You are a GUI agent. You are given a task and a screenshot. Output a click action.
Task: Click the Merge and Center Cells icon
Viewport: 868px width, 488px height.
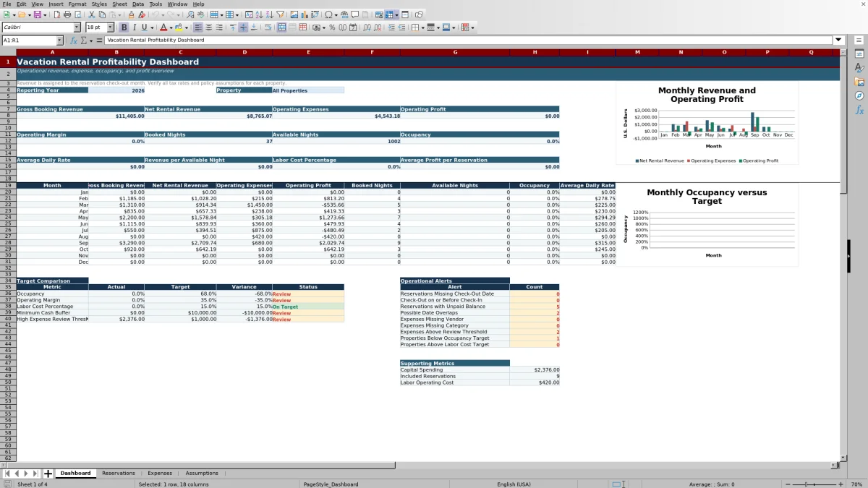click(282, 27)
